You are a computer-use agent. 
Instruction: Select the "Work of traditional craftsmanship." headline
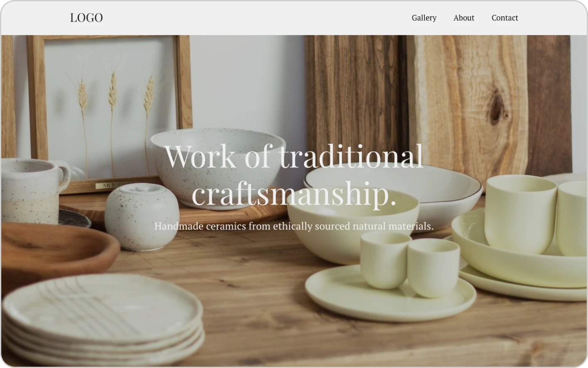(x=294, y=175)
